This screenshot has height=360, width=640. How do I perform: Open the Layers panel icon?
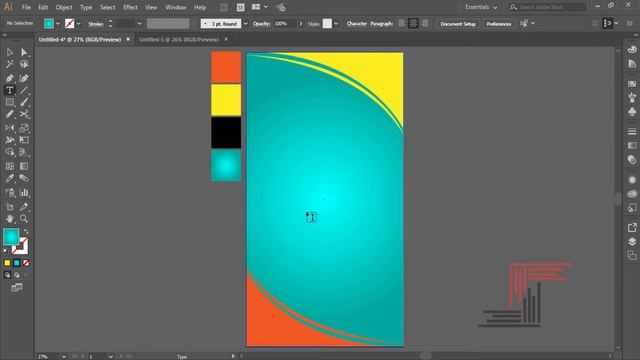(632, 241)
